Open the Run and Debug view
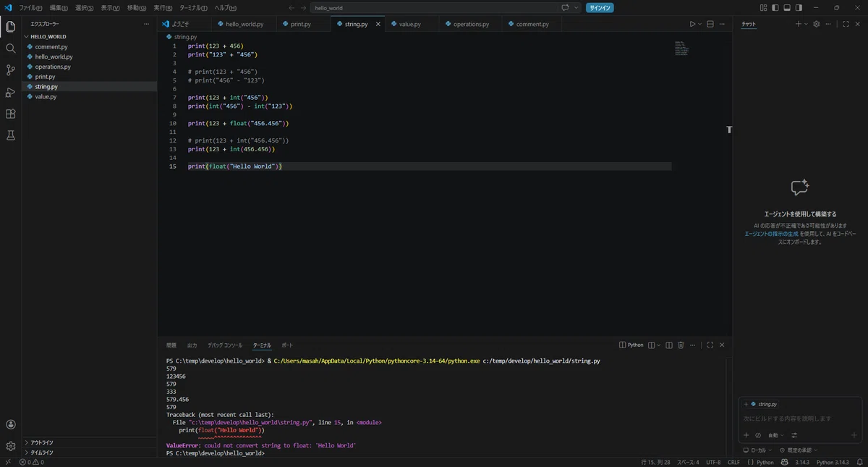 (x=10, y=92)
